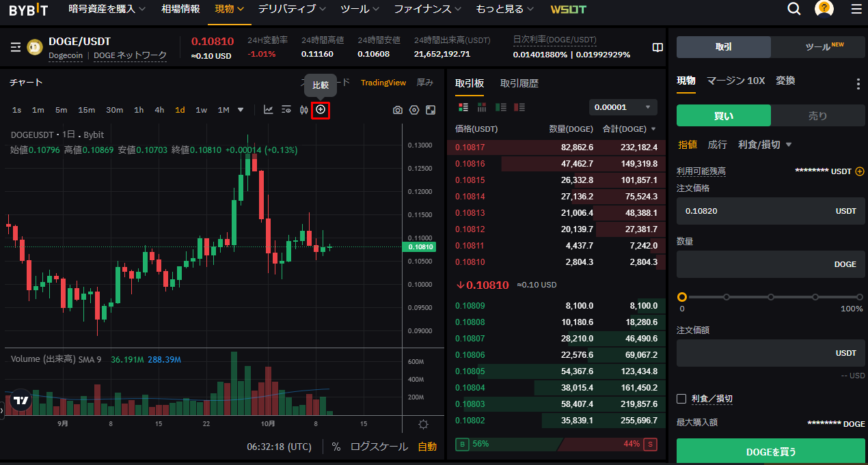This screenshot has width=868, height=465.
Task: Enable the 利食／損切 checkbox
Action: pos(681,399)
